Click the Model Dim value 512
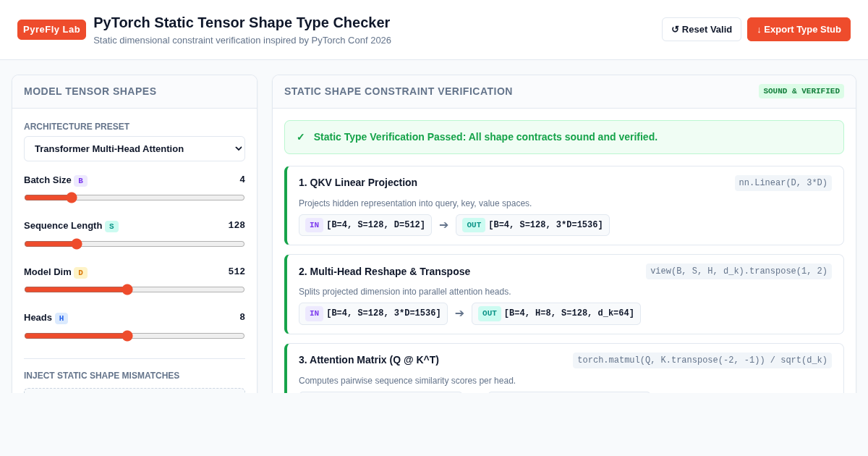 click(237, 271)
